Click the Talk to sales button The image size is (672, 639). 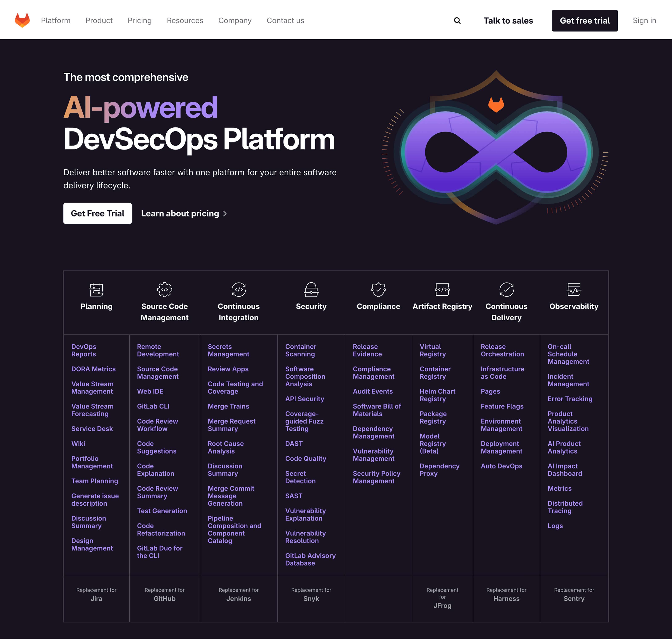pyautogui.click(x=508, y=21)
